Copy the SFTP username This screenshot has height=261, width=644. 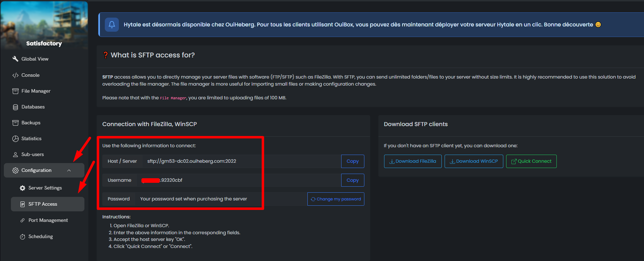tap(352, 180)
